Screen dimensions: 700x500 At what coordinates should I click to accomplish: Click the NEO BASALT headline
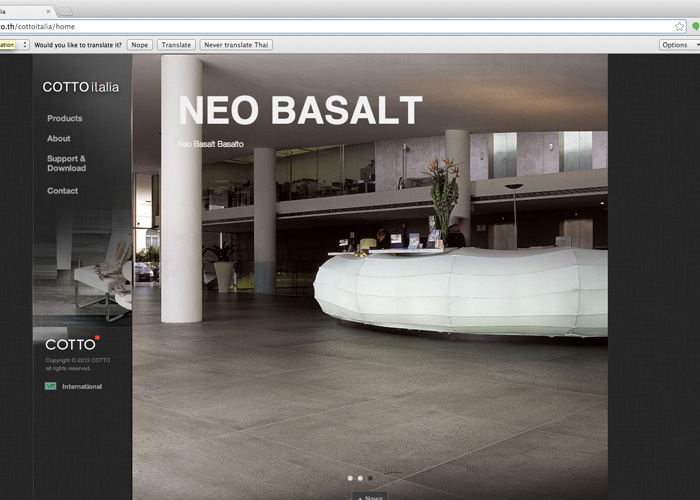tap(300, 110)
